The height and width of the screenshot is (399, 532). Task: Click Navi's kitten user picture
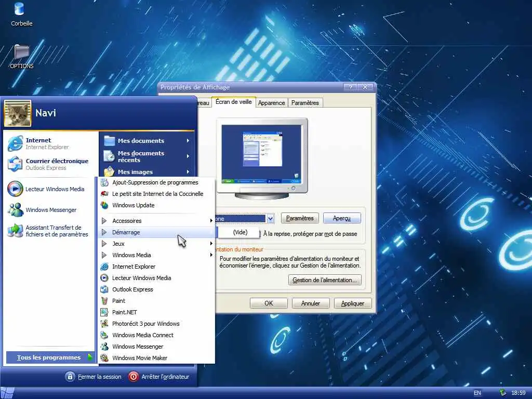click(x=18, y=113)
